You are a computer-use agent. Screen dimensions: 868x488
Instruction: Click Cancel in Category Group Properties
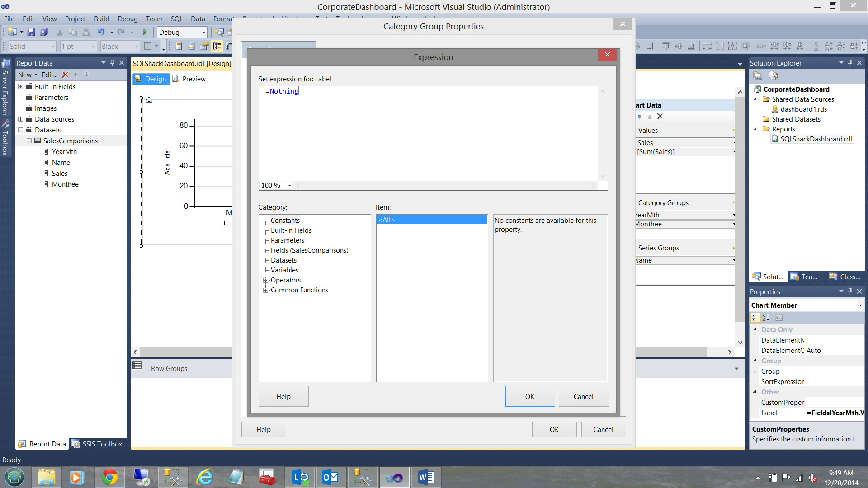point(603,429)
